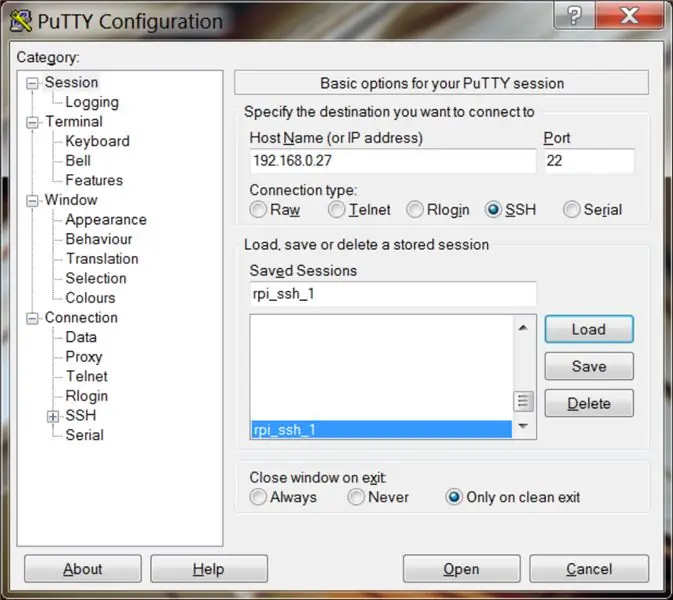The height and width of the screenshot is (600, 673).
Task: Cancel the PuTTY configuration dialog
Action: point(589,569)
